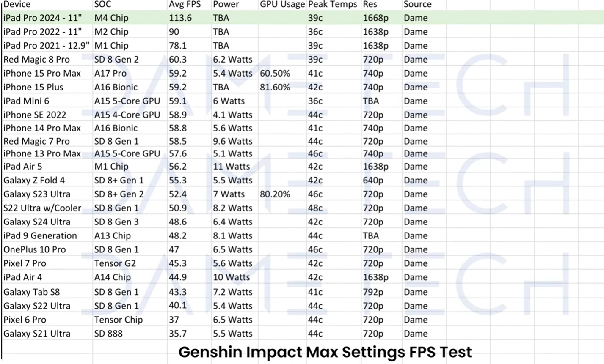Select the Peak Temps header cell
Viewport: 604px width, 364px height.
click(x=333, y=5)
